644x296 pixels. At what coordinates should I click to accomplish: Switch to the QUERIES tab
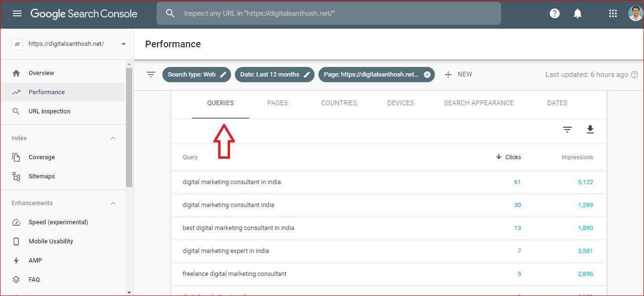pyautogui.click(x=221, y=103)
